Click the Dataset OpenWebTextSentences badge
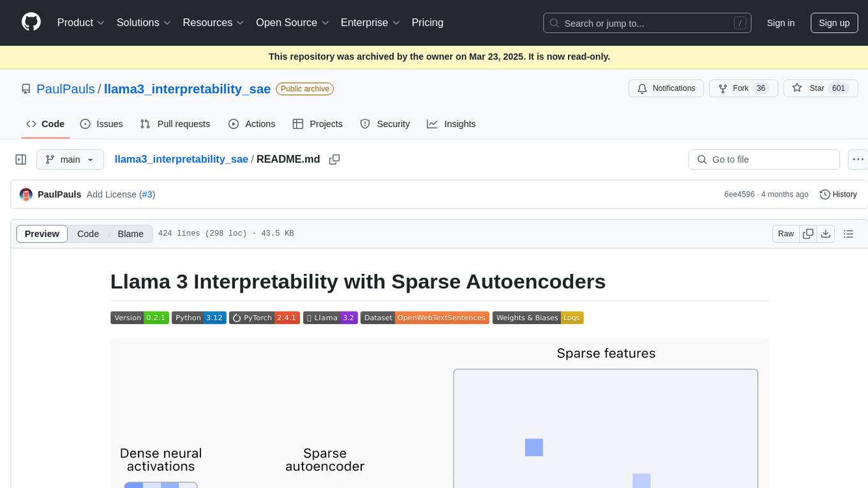This screenshot has width=868, height=488. coord(425,317)
